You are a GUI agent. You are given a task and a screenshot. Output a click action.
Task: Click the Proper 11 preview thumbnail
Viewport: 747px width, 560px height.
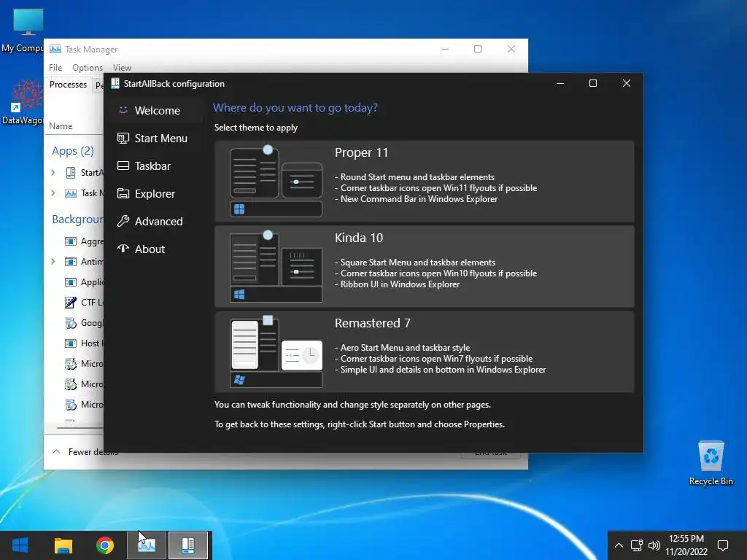click(276, 182)
